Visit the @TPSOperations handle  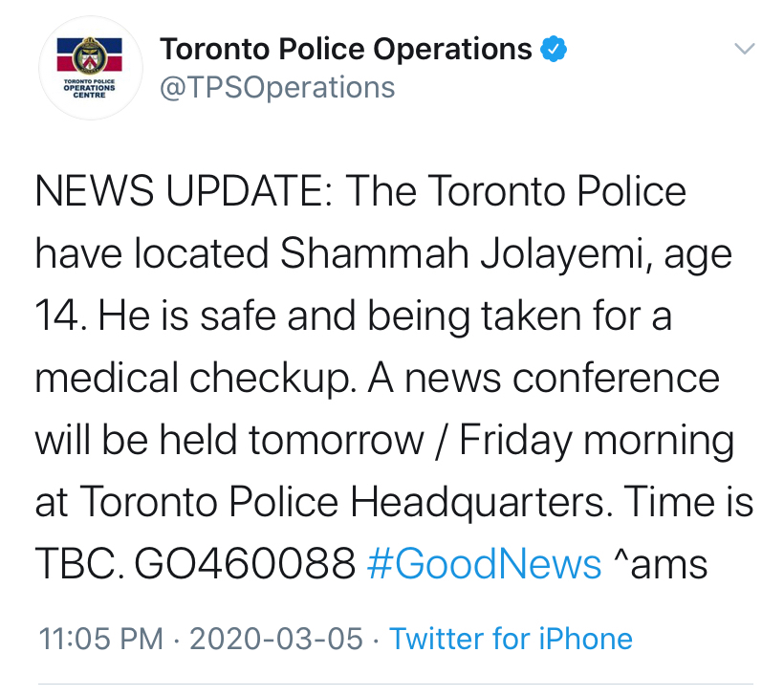click(277, 88)
